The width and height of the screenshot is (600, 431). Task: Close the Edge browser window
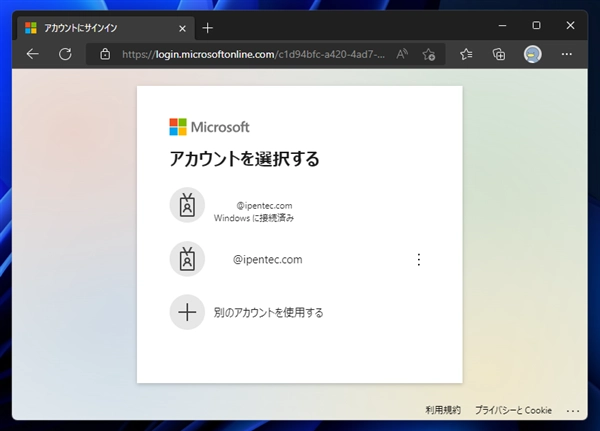coord(570,25)
